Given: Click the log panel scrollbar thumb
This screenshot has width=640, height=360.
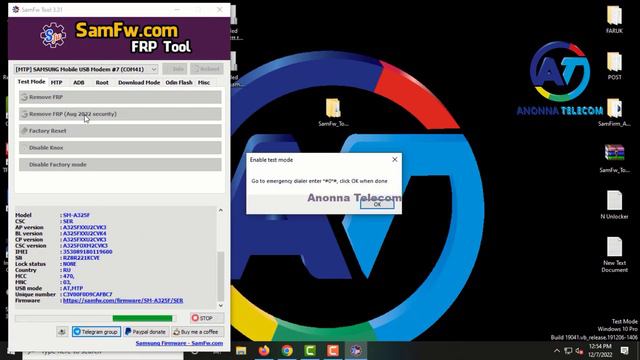Looking at the screenshot, I should (220, 276).
